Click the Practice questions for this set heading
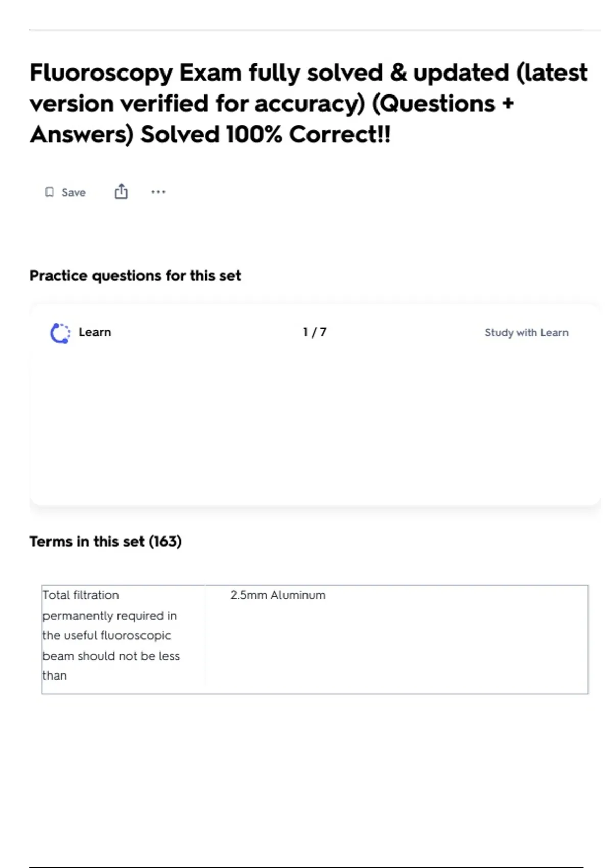 pyautogui.click(x=135, y=276)
